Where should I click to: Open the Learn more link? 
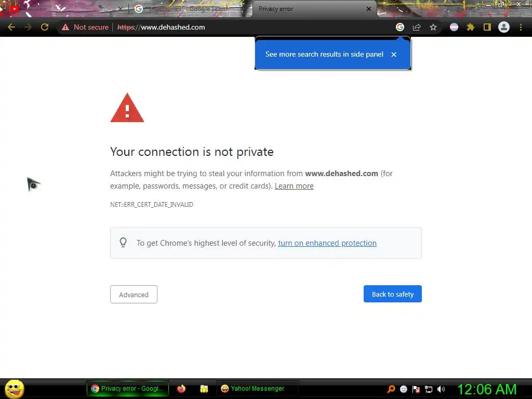pyautogui.click(x=294, y=186)
